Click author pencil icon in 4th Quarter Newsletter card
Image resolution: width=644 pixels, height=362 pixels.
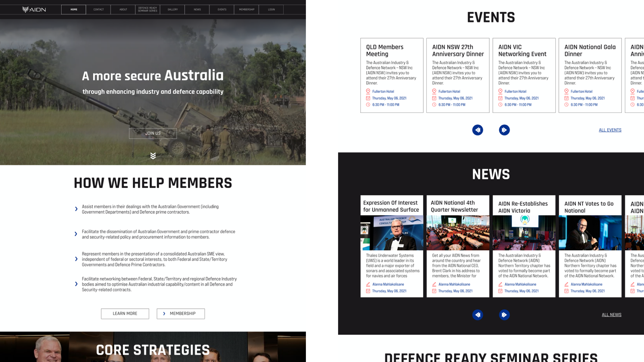click(x=434, y=284)
